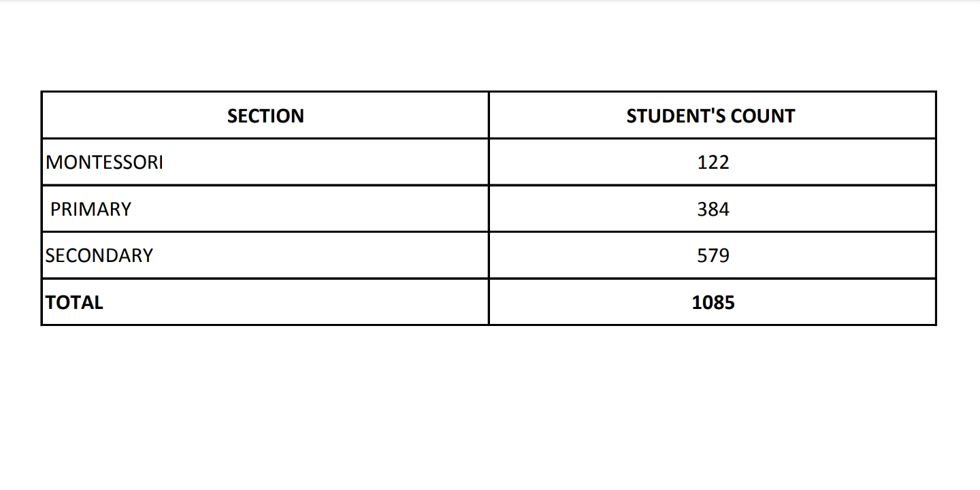Image resolution: width=980 pixels, height=490 pixels.
Task: Click the divider between PRIMARY and 384
Action: [x=489, y=209]
